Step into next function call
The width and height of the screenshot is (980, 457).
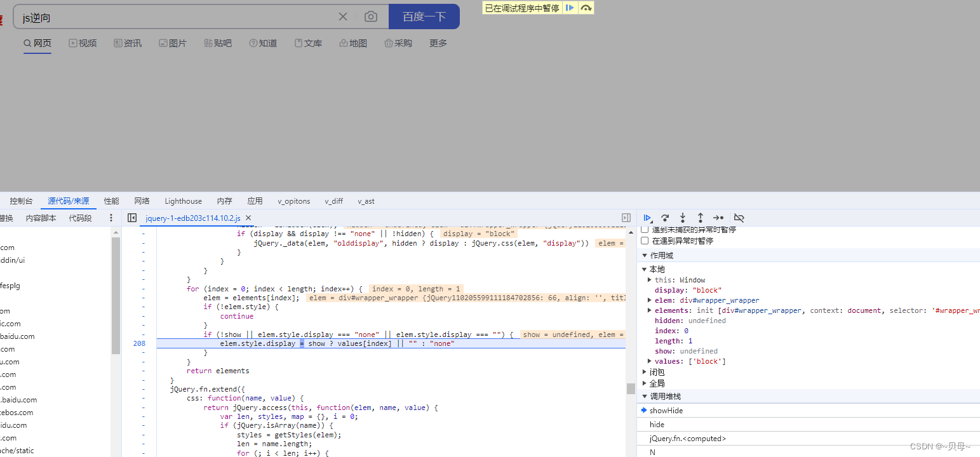[683, 218]
